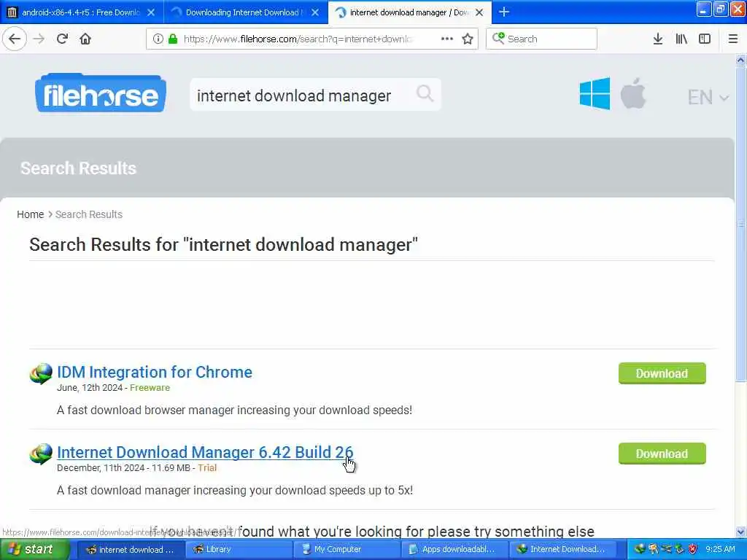Image resolution: width=747 pixels, height=560 pixels.
Task: Open IDM Integration for Chrome link
Action: coord(155,372)
